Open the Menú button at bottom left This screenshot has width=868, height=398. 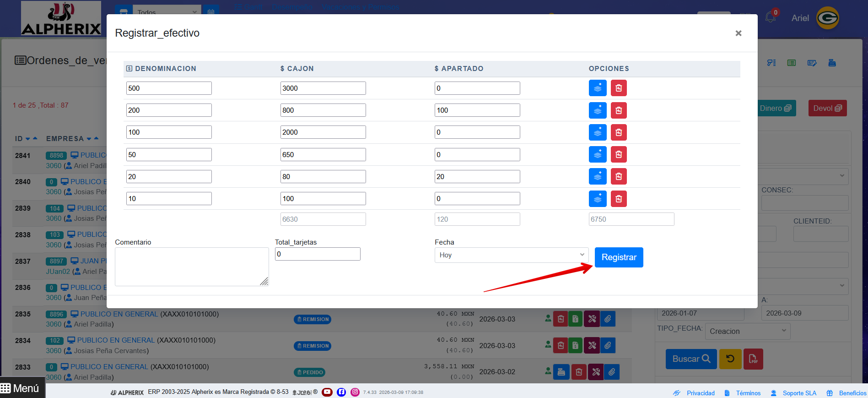coord(22,388)
